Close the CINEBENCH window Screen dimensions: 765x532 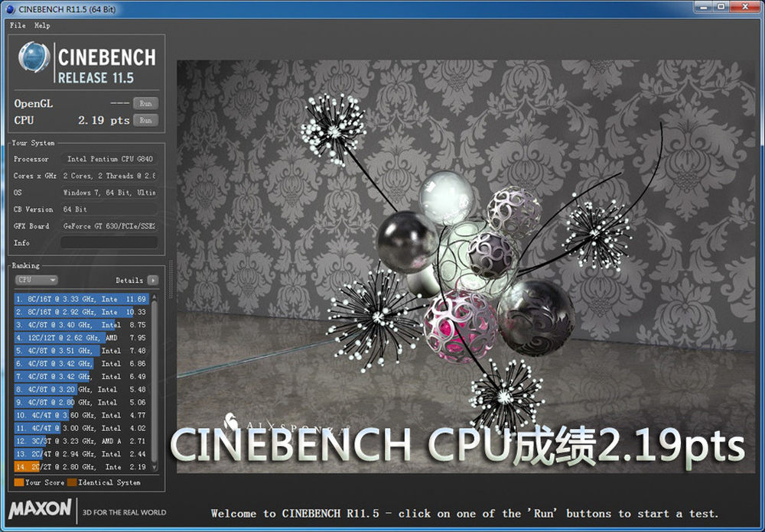(745, 7)
